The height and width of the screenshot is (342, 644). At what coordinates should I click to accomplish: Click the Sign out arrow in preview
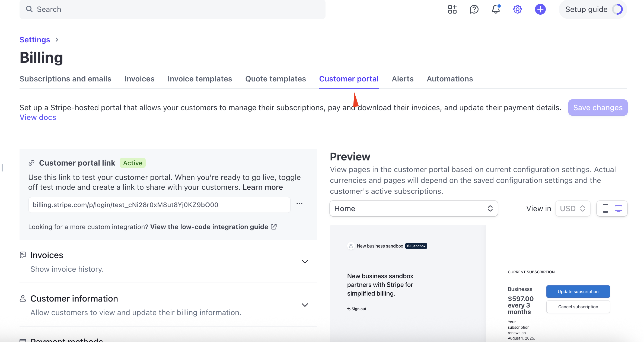[349, 309]
